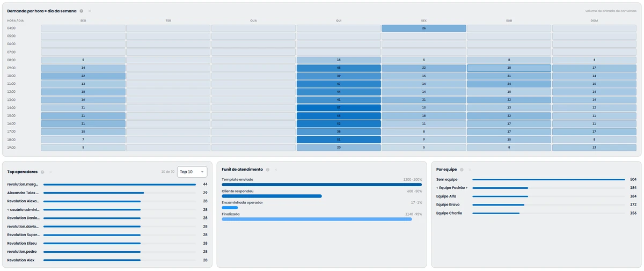The width and height of the screenshot is (644, 271).
Task: Remove the Top operadores widget with its X
Action: pos(50,172)
